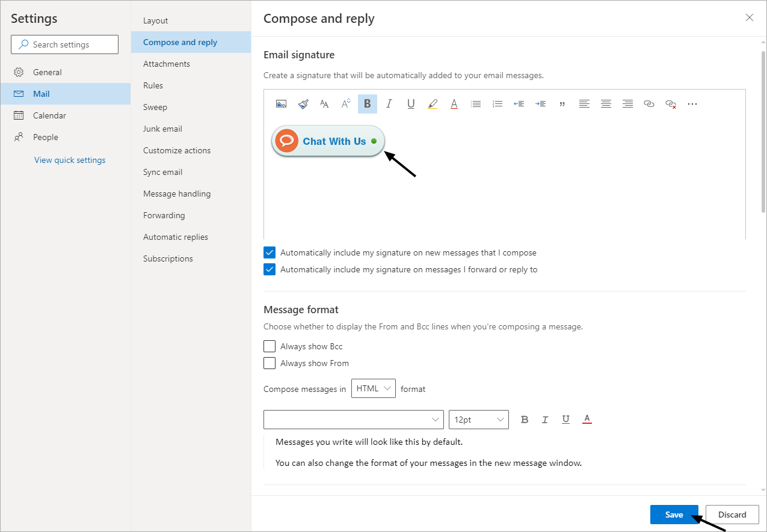Open the HTML message format dropdown
Viewport: 767px width, 532px height.
[x=373, y=389]
